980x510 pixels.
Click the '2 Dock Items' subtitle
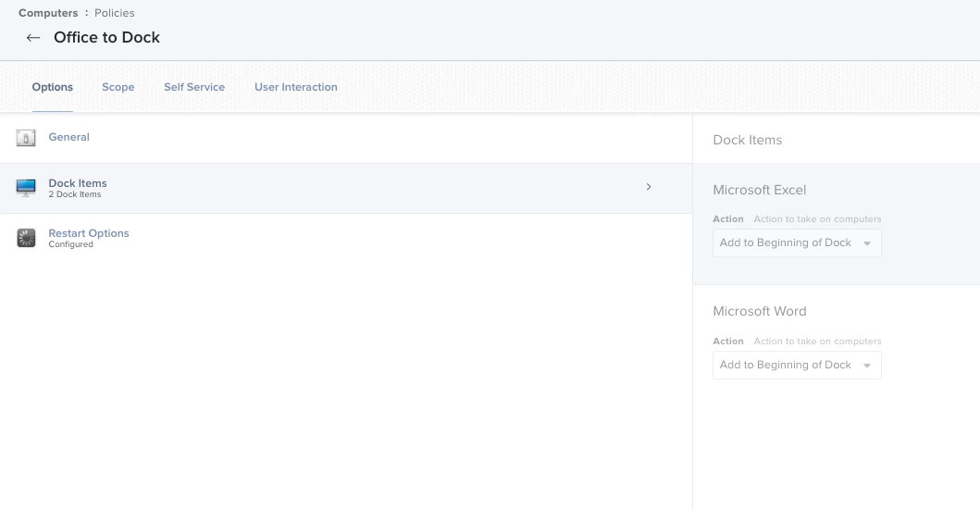click(x=74, y=194)
